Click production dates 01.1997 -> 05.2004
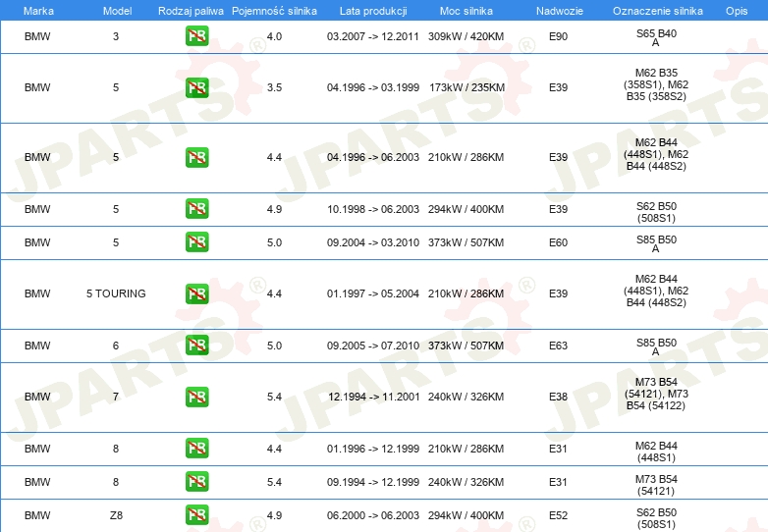The image size is (768, 532). click(373, 293)
